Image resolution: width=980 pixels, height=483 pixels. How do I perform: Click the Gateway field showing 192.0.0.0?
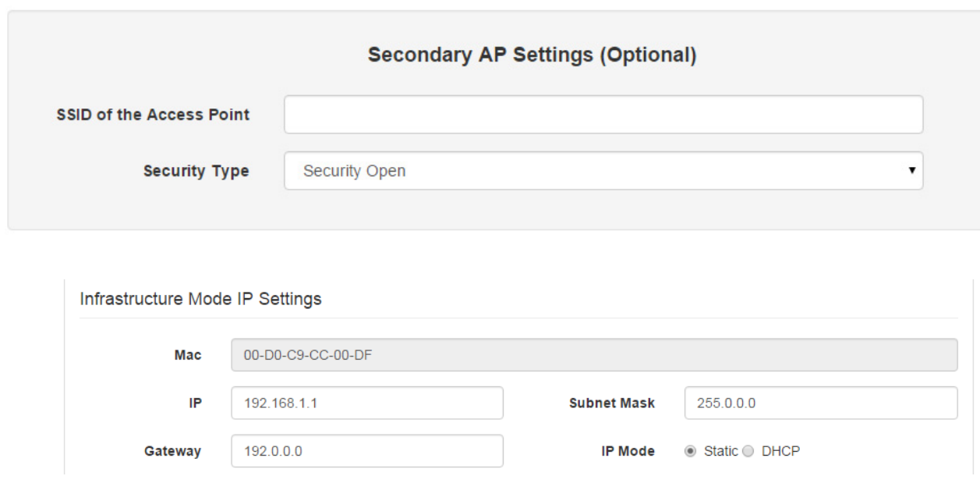pyautogui.click(x=367, y=451)
